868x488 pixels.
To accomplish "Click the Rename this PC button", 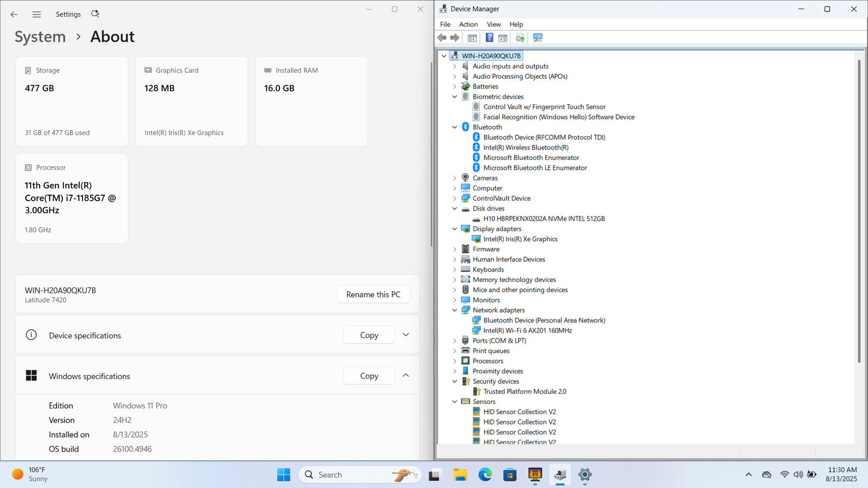I will pyautogui.click(x=373, y=294).
